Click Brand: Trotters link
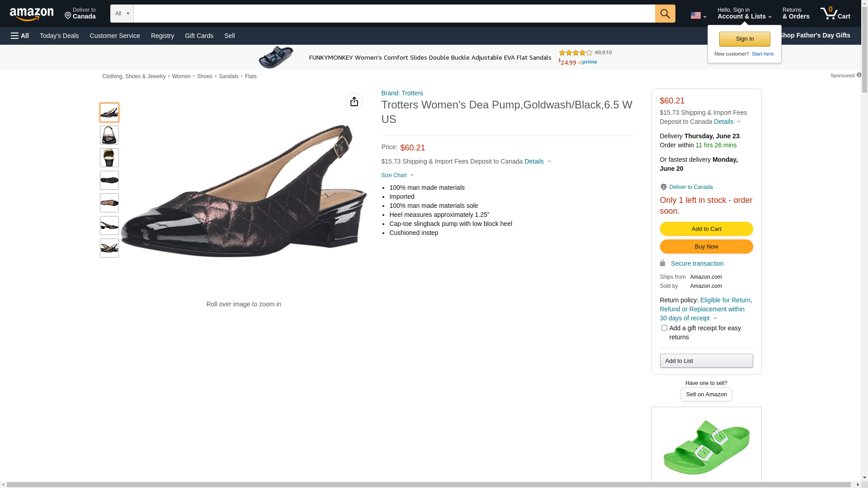Viewport: 868px width, 488px height. point(402,93)
